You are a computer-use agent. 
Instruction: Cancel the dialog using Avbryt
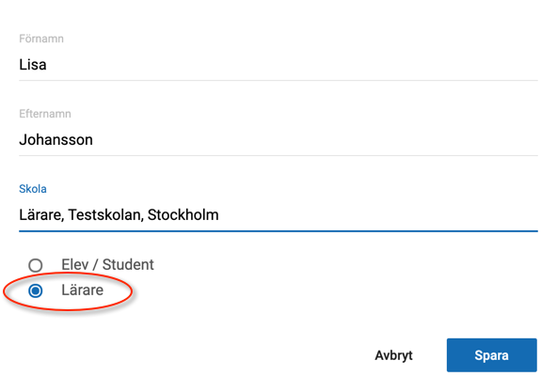(x=393, y=355)
